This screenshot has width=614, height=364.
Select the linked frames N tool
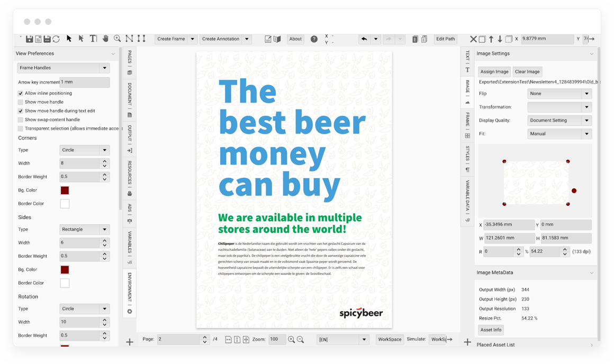pos(129,38)
